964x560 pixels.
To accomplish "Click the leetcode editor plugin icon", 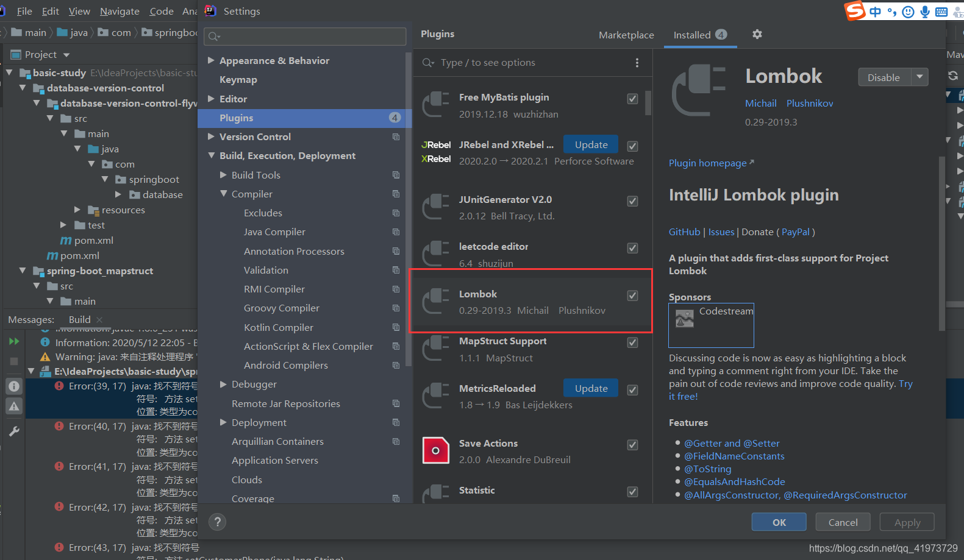I will [x=435, y=253].
